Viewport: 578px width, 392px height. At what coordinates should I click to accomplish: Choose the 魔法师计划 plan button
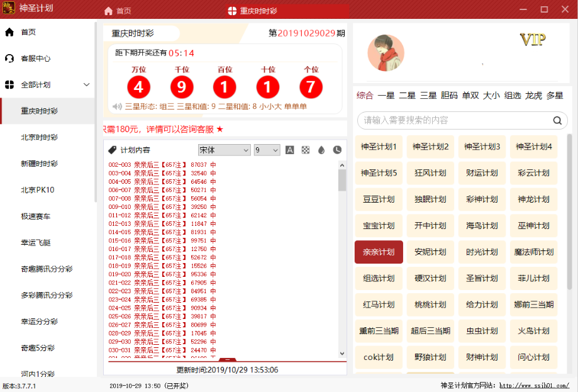coord(533,252)
